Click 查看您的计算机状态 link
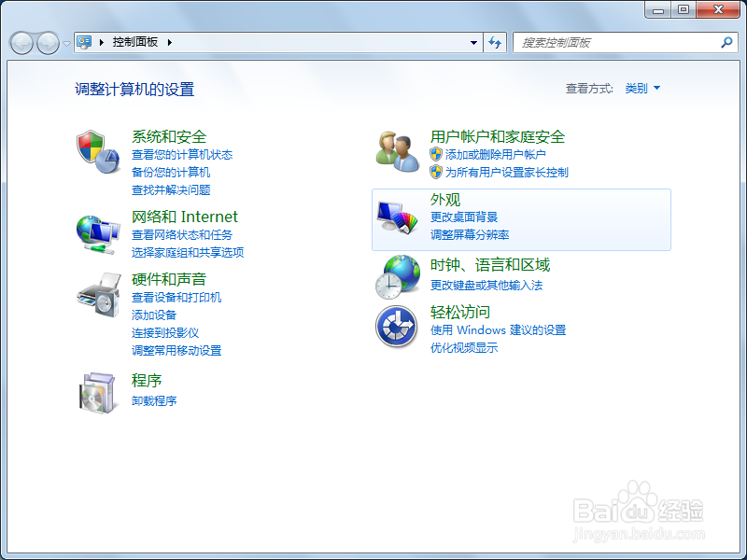This screenshot has height=560, width=747. coord(182,155)
